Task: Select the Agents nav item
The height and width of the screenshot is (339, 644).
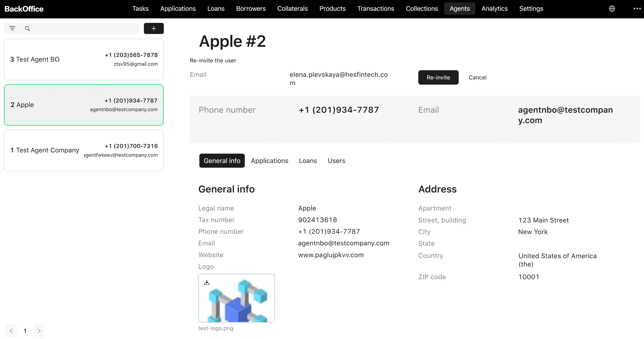Action: pyautogui.click(x=460, y=9)
